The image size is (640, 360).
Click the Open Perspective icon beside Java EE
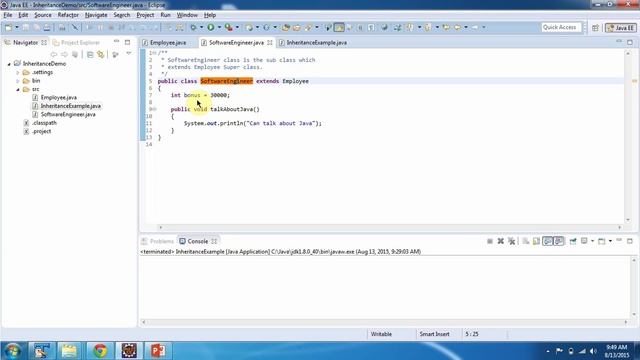(595, 28)
